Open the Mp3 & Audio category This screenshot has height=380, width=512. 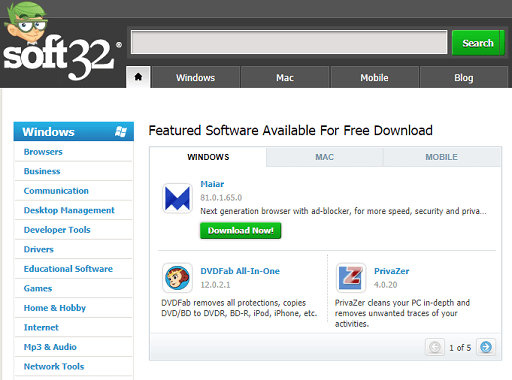(50, 347)
